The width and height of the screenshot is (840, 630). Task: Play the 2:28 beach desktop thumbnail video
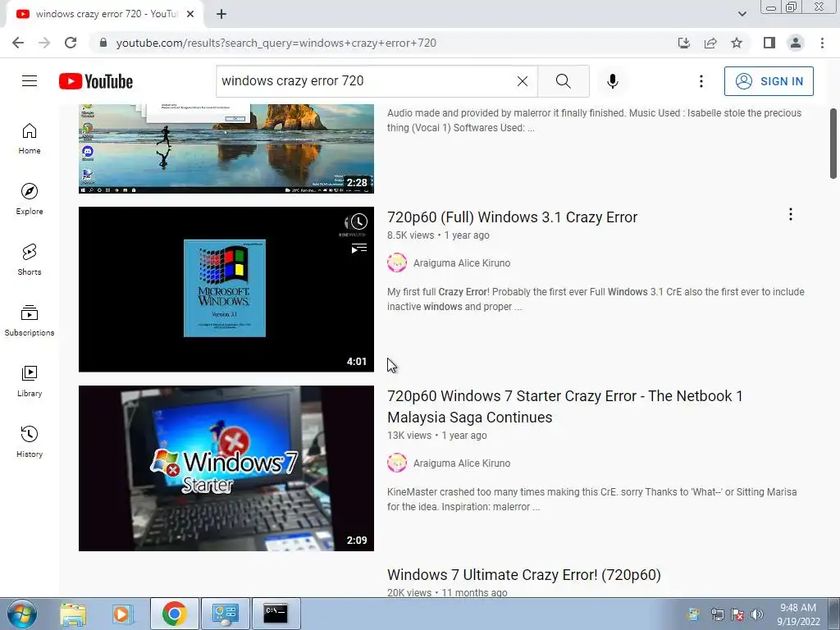[226, 148]
